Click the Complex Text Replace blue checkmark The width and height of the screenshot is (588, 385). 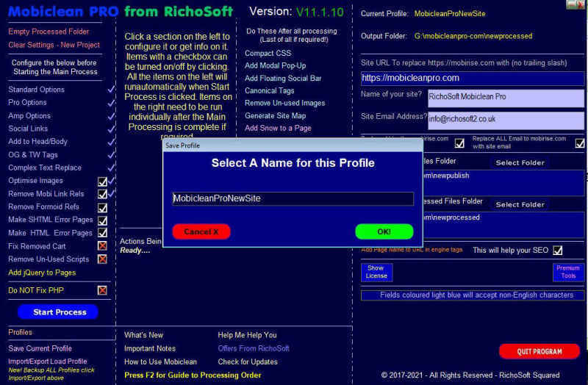coord(111,168)
